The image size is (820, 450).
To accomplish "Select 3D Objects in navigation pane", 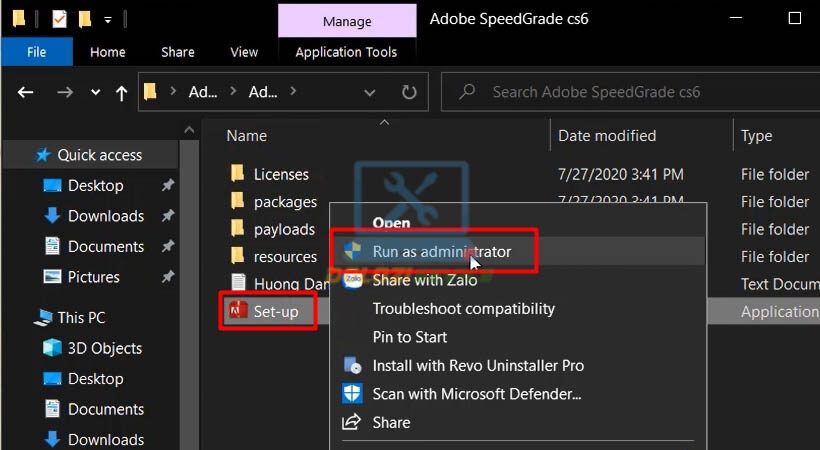I will 105,348.
